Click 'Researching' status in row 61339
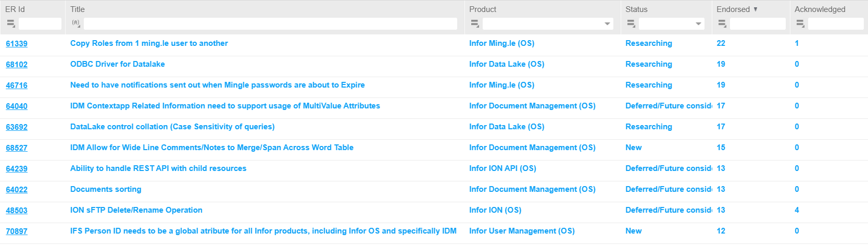Viewport: 868px width, 245px height. tap(649, 43)
